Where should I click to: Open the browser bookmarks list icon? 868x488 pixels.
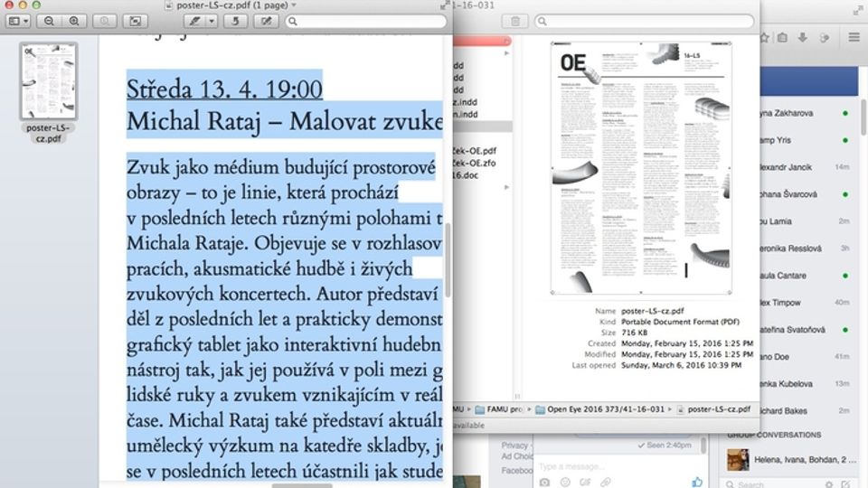point(782,38)
